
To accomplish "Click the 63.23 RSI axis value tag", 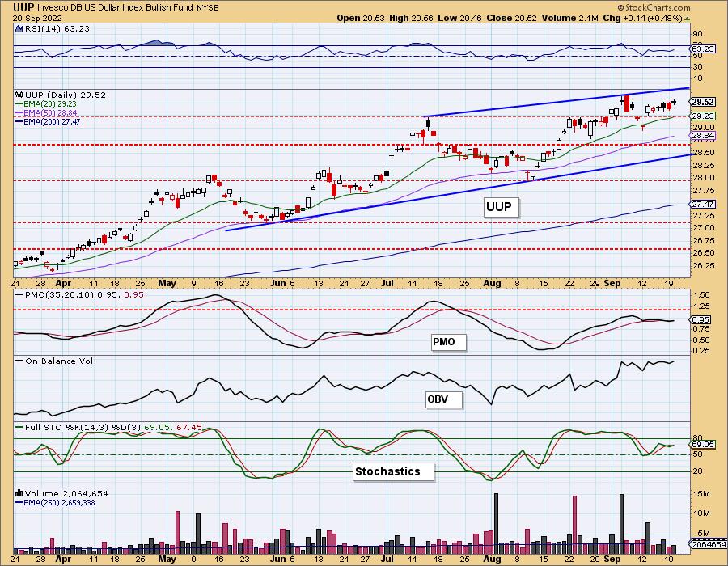I will (703, 49).
